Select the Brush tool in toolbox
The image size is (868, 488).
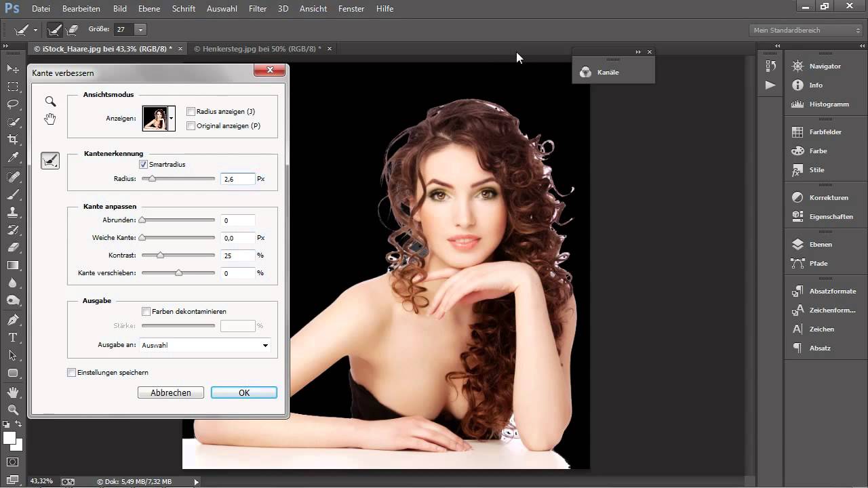coord(13,195)
